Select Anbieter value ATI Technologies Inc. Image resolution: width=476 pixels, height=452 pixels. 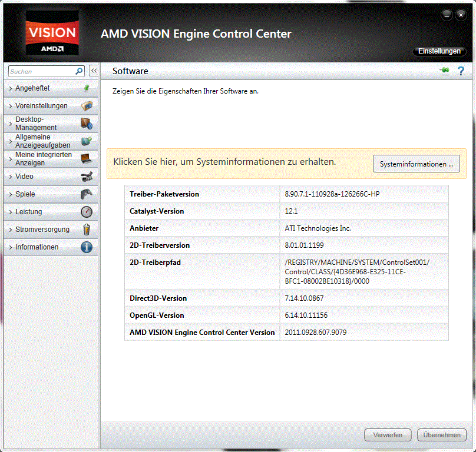click(x=318, y=228)
